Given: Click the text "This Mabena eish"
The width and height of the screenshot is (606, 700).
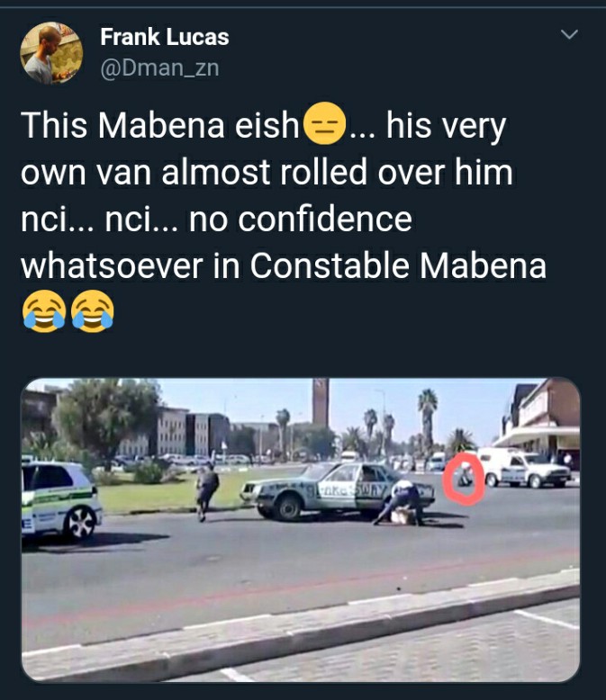Looking at the screenshot, I should pos(159,125).
